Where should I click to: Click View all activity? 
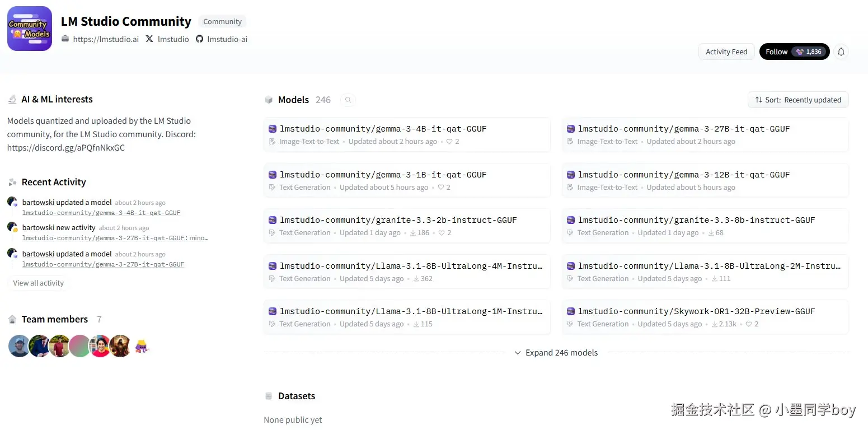38,283
